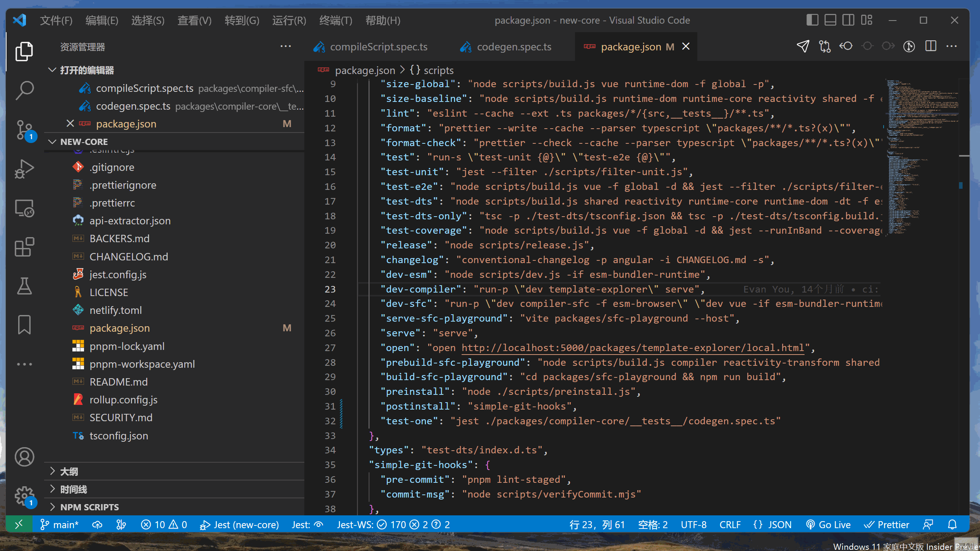Screen dimensions: 980x551
Task: Split the editor to the right
Action: point(931,46)
